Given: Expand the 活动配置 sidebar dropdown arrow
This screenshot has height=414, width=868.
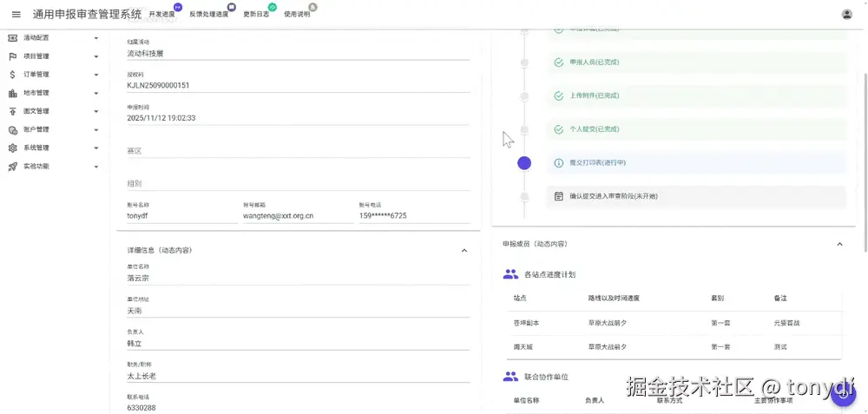Looking at the screenshot, I should (95, 38).
